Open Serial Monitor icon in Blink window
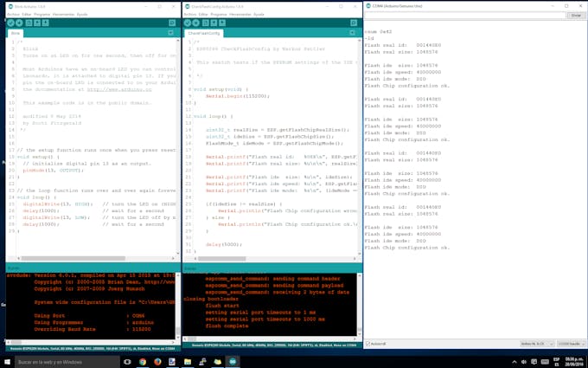This screenshot has width=588, height=368. [x=172, y=23]
